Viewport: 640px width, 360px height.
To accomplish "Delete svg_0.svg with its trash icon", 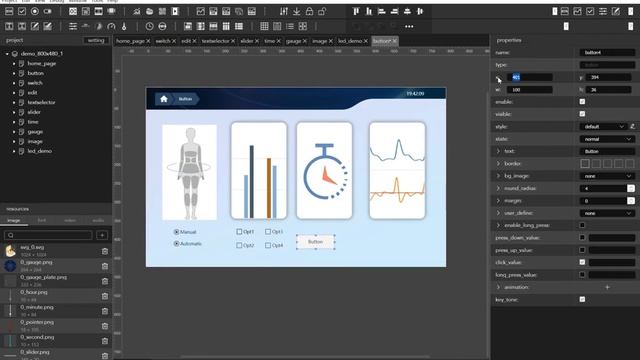I will 105,251.
